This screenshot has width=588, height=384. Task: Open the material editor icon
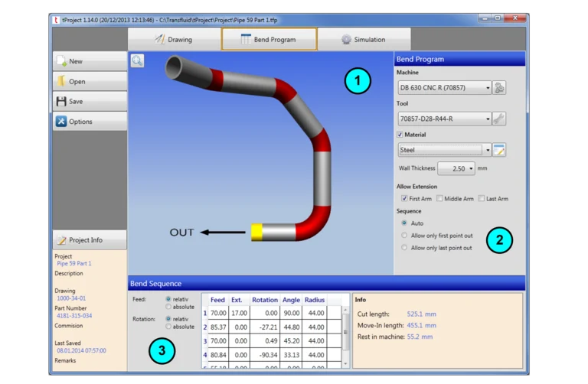[499, 150]
